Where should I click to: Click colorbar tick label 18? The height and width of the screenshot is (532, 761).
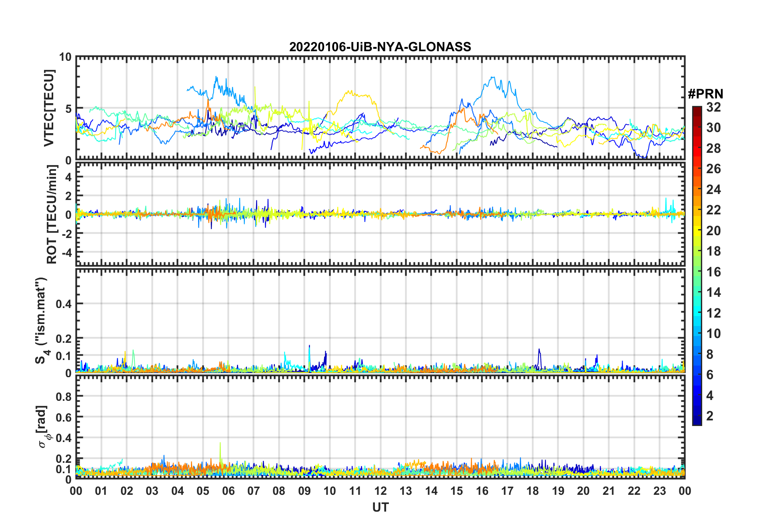click(713, 251)
